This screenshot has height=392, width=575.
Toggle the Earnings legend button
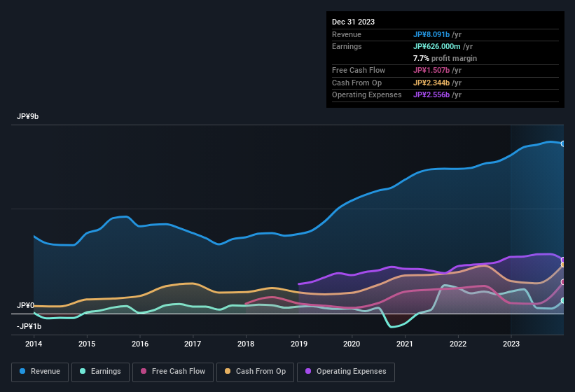point(100,372)
